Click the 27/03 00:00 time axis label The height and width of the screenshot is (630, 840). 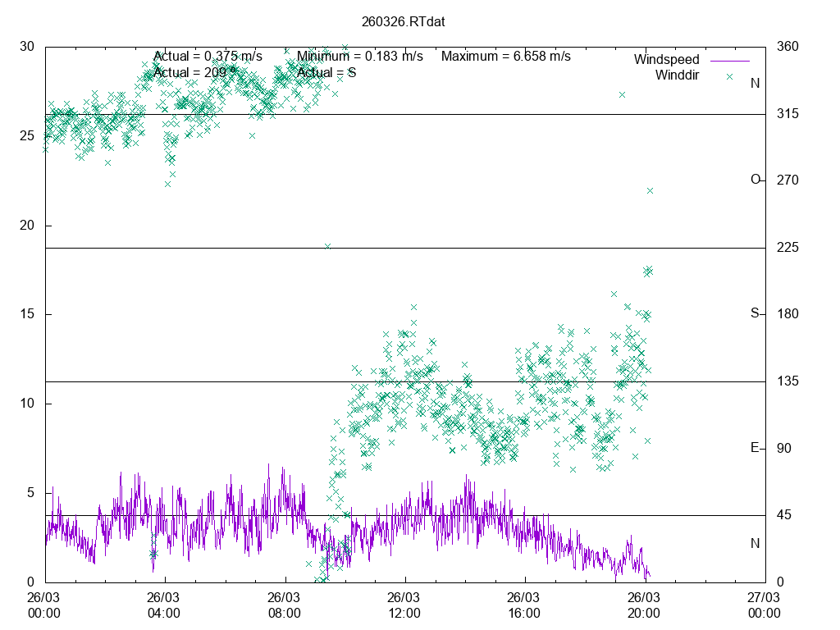(764, 605)
